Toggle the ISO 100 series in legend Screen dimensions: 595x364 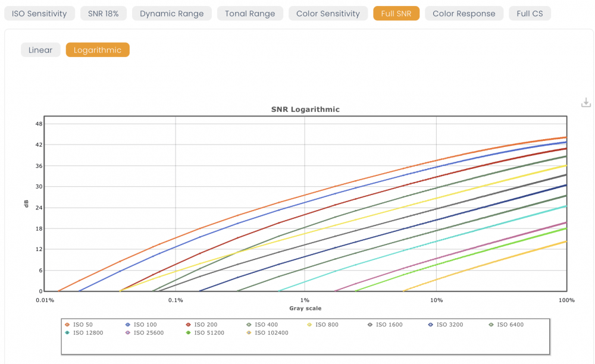click(141, 325)
